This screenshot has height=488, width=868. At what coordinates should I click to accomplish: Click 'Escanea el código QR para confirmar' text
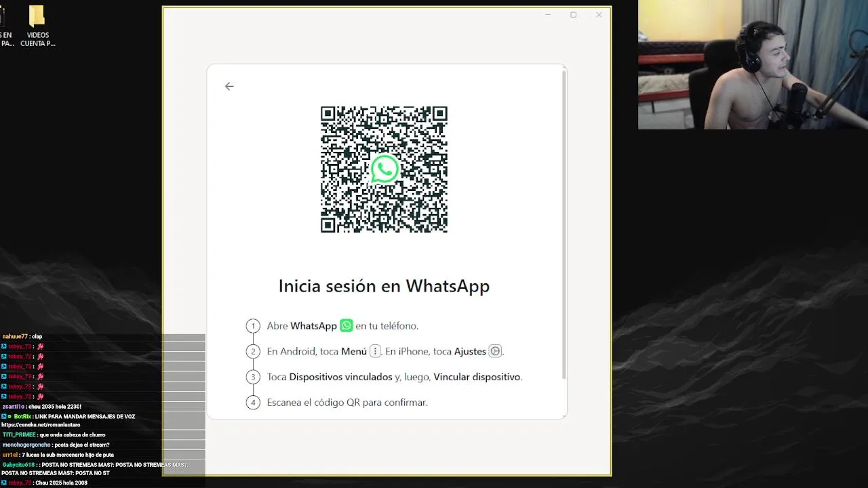[x=347, y=403]
